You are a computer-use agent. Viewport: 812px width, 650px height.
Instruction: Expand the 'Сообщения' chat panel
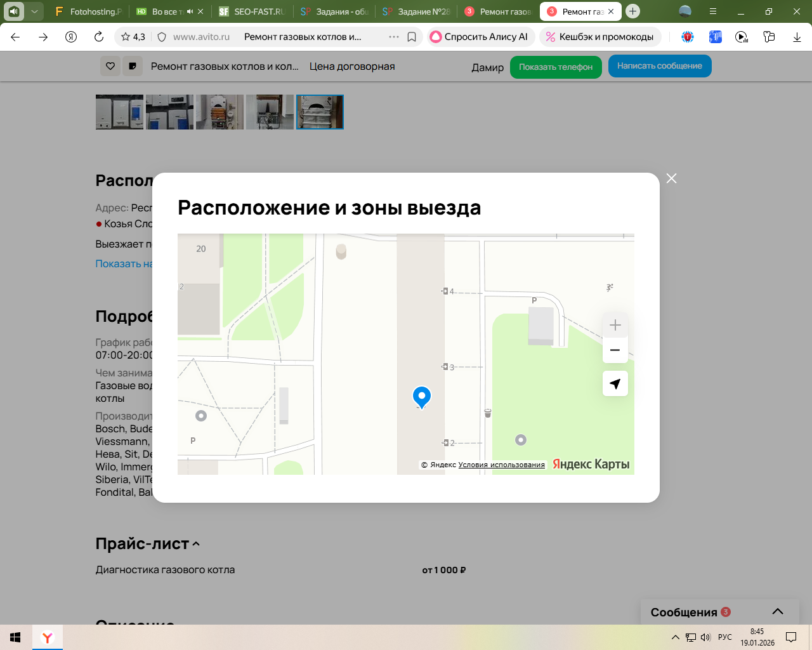point(777,612)
